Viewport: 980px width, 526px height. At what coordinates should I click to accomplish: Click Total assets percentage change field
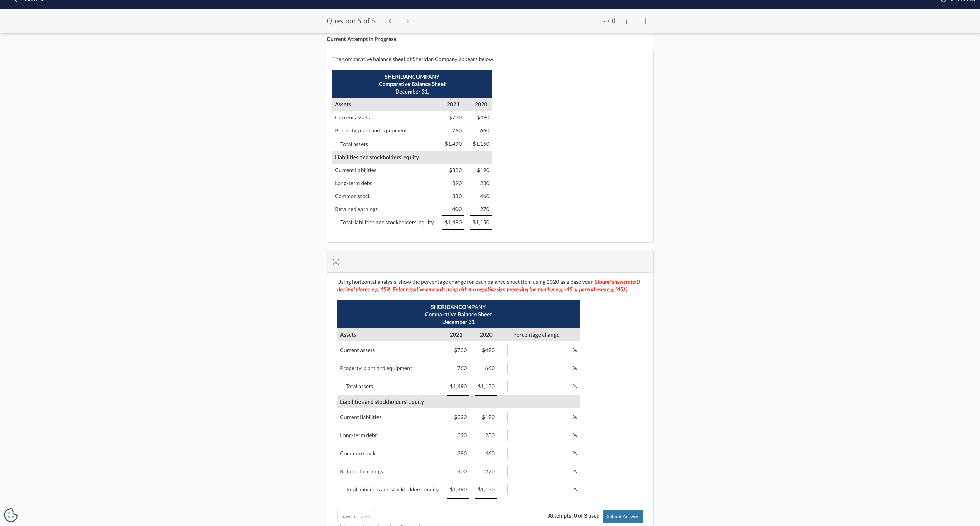click(x=536, y=387)
